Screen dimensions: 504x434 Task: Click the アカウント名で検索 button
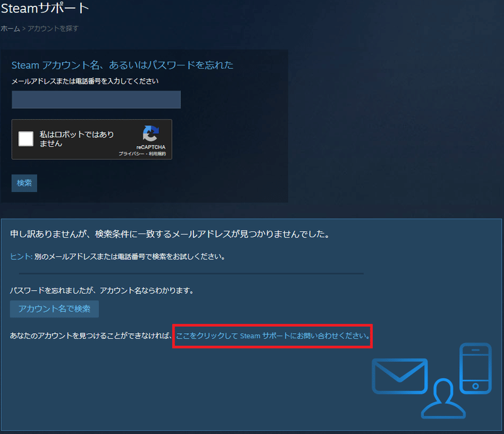(x=54, y=309)
